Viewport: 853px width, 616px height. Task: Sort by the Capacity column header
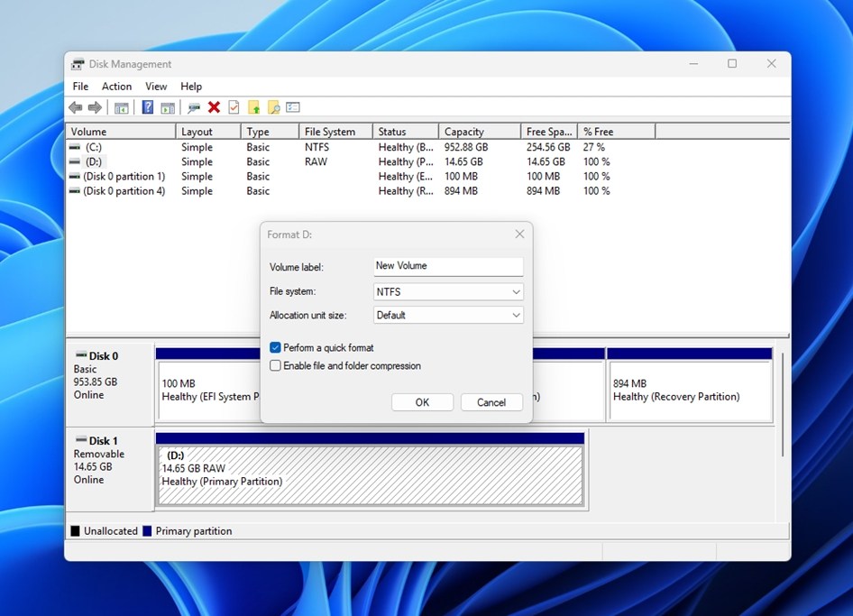point(480,132)
